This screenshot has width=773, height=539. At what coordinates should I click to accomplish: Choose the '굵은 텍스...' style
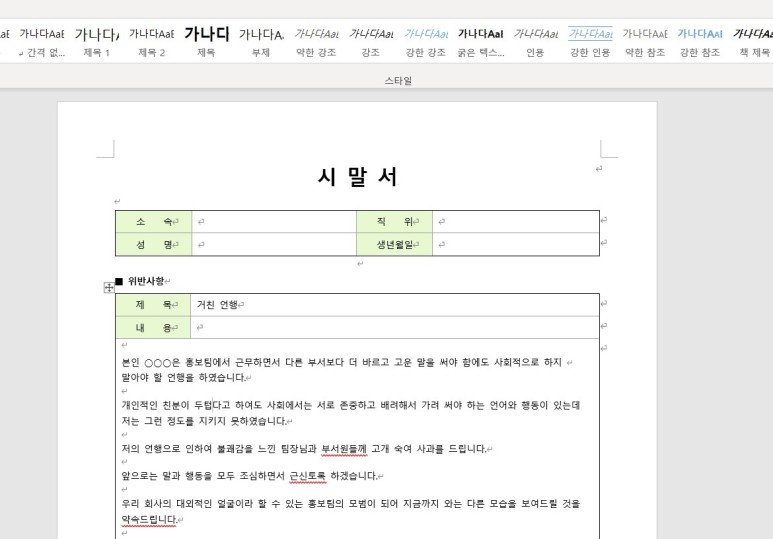click(481, 42)
